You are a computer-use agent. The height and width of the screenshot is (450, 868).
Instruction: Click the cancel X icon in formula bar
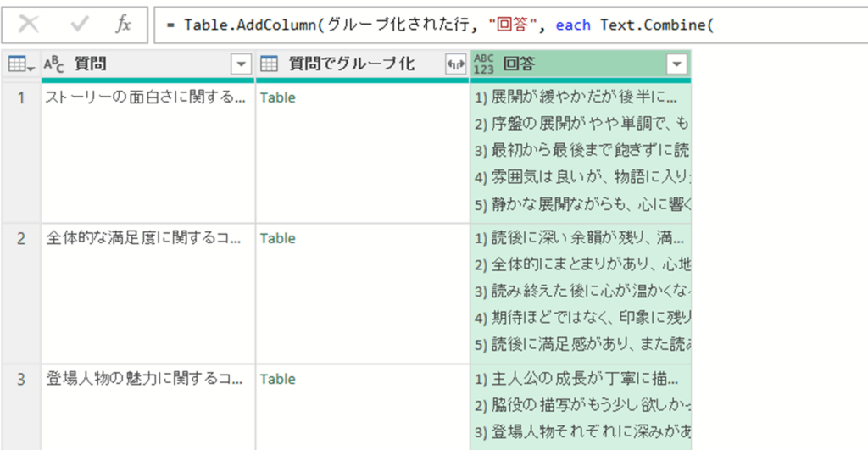pyautogui.click(x=29, y=25)
